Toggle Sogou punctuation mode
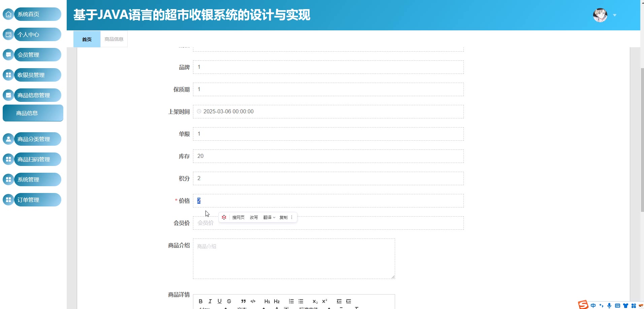644x309 pixels. [x=601, y=306]
